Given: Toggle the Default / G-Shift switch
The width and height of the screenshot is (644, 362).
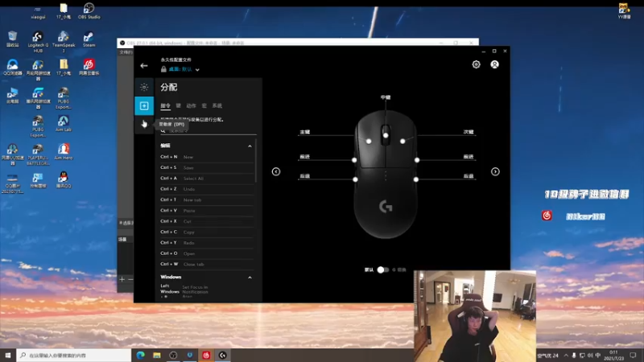Looking at the screenshot, I should [x=383, y=269].
